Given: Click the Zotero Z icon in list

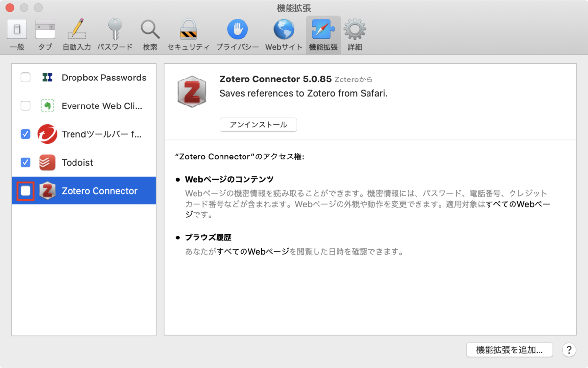Looking at the screenshot, I should click(x=48, y=191).
